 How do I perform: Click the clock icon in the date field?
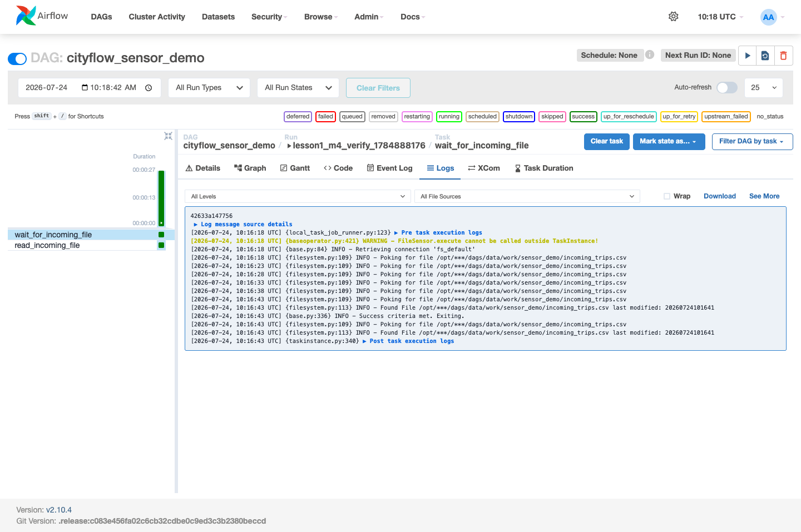pyautogui.click(x=149, y=88)
